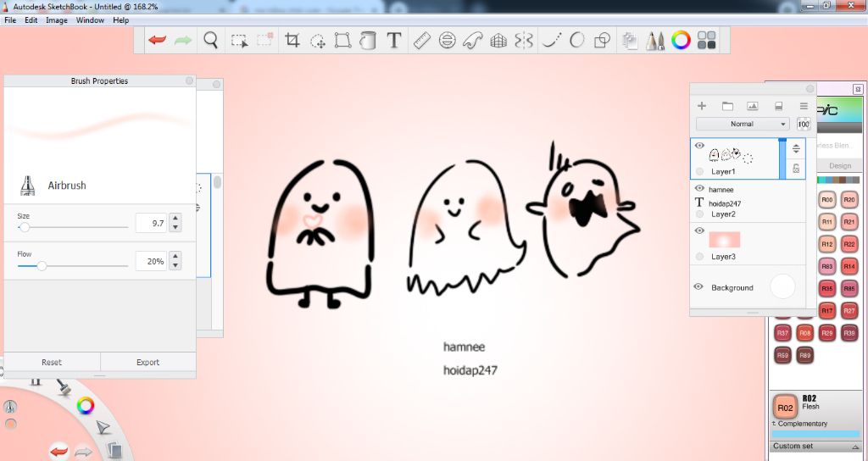
Task: Choose the rectangular Select tool
Action: 239,41
